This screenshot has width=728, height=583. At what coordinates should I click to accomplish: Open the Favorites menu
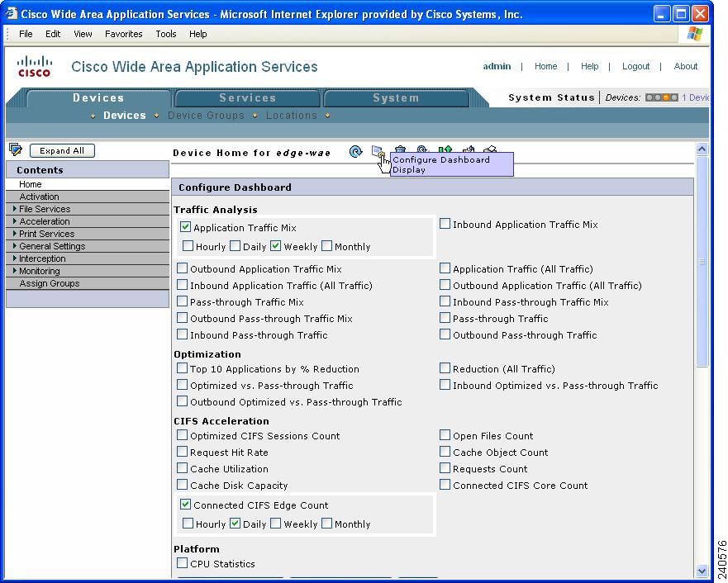123,34
